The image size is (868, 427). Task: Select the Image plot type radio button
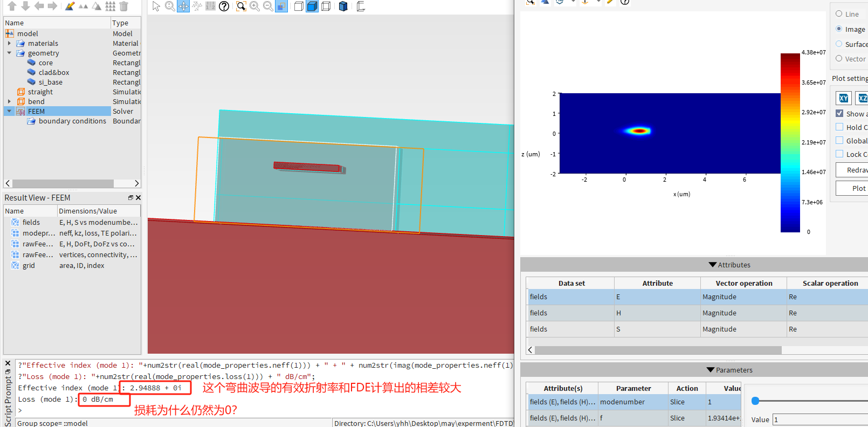tap(839, 29)
